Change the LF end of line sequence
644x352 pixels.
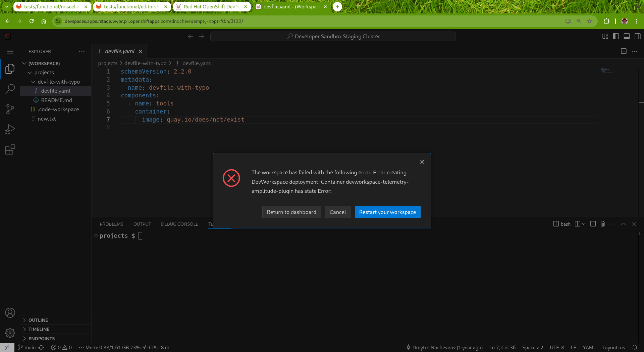573,348
